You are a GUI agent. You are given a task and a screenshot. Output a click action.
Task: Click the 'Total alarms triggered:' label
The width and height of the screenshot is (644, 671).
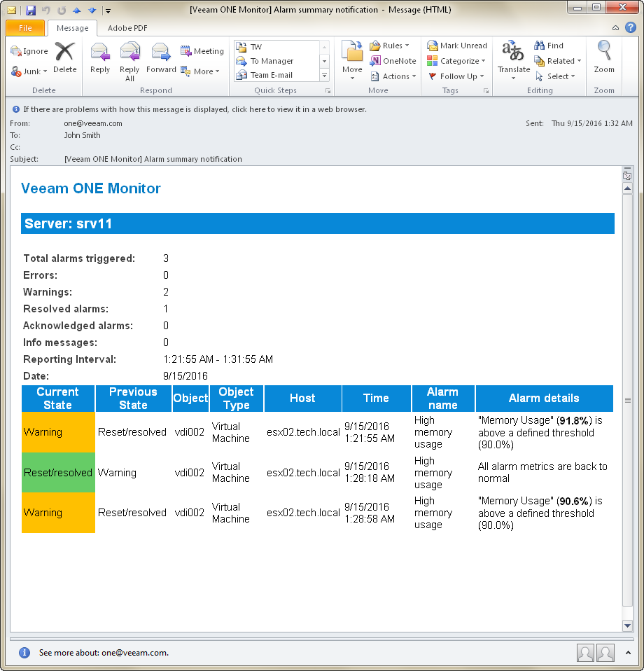click(x=79, y=258)
